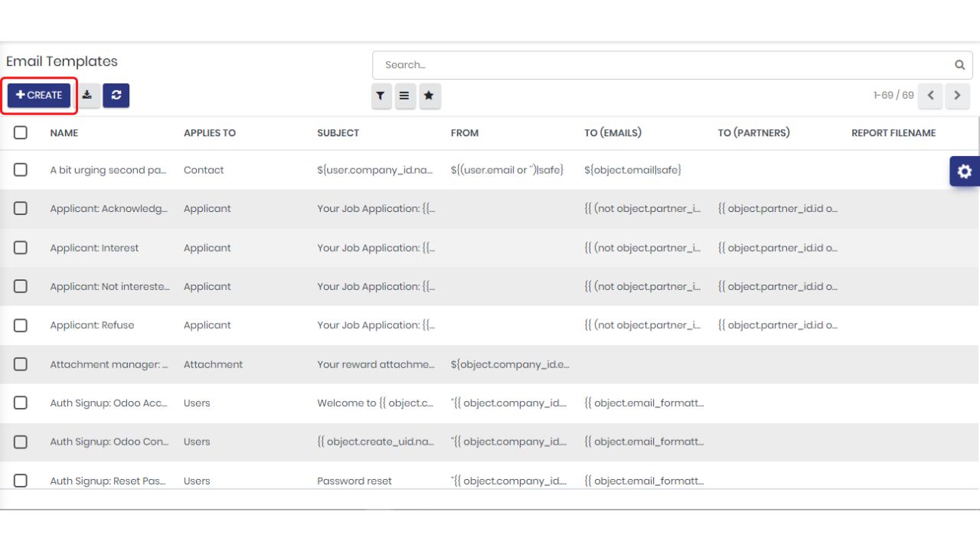Click the refresh icon button
Image resolution: width=980 pixels, height=551 pixels.
116,96
